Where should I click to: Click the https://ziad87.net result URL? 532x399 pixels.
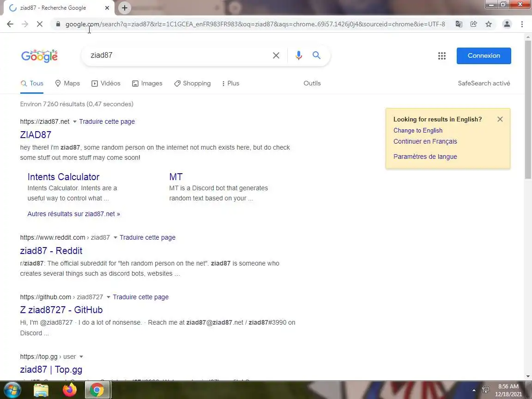[x=45, y=121]
